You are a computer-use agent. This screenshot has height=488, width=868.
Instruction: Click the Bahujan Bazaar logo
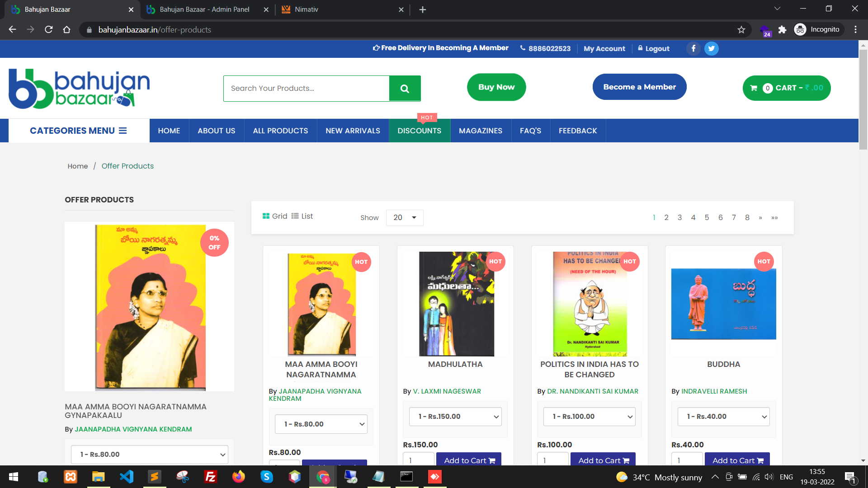(80, 89)
